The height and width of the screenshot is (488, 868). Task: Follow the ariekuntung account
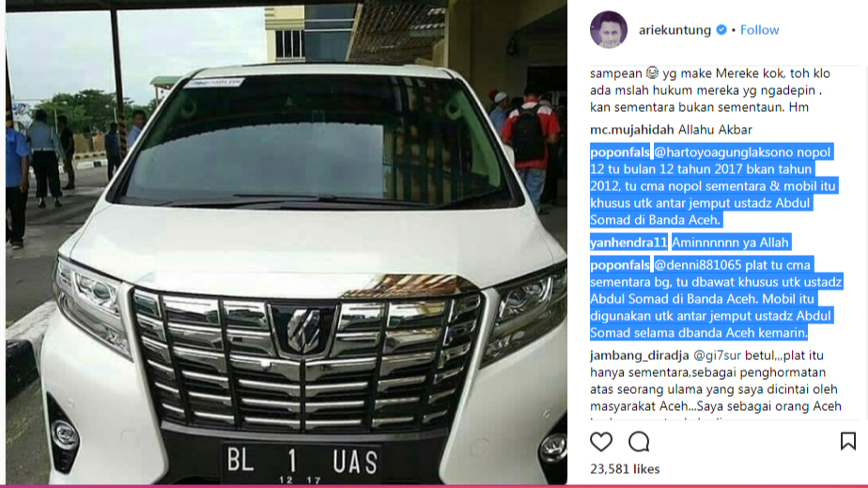[x=759, y=30]
